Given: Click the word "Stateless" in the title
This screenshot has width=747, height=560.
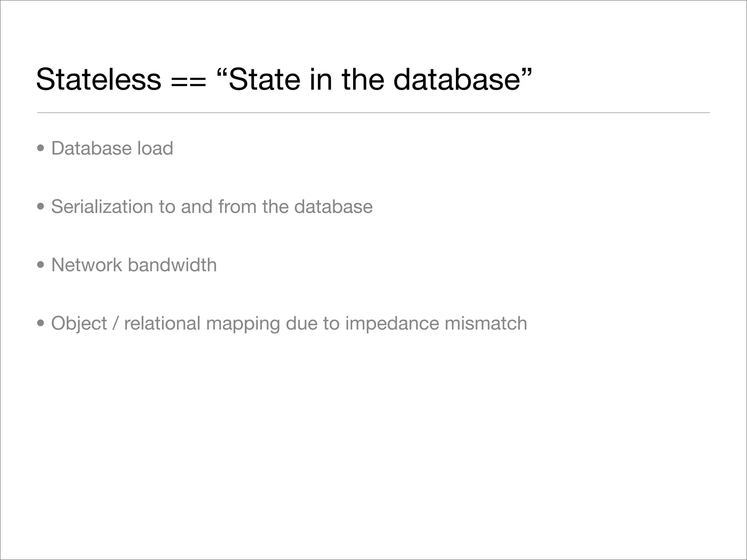Looking at the screenshot, I should 98,79.
